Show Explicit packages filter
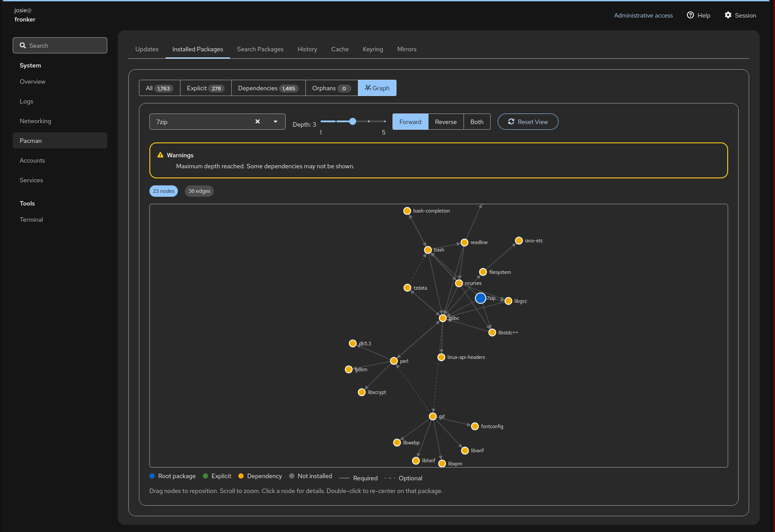Screen dimensions: 775x532 [x=205, y=88]
